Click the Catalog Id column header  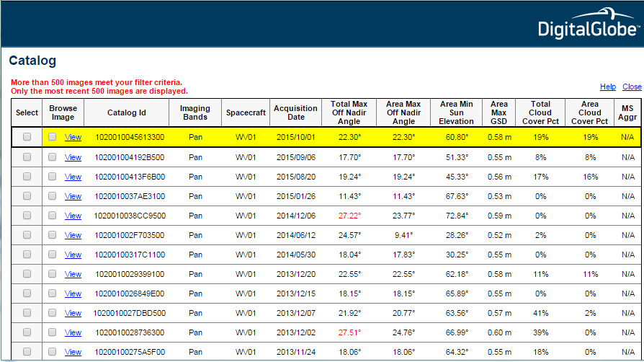[127, 112]
